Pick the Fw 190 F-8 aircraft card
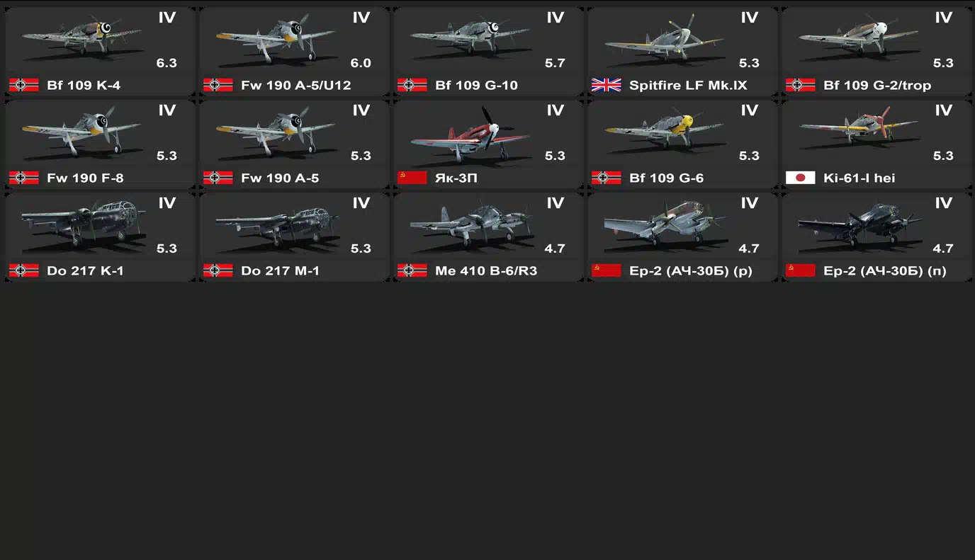Screen dimensions: 975x560 [100, 144]
